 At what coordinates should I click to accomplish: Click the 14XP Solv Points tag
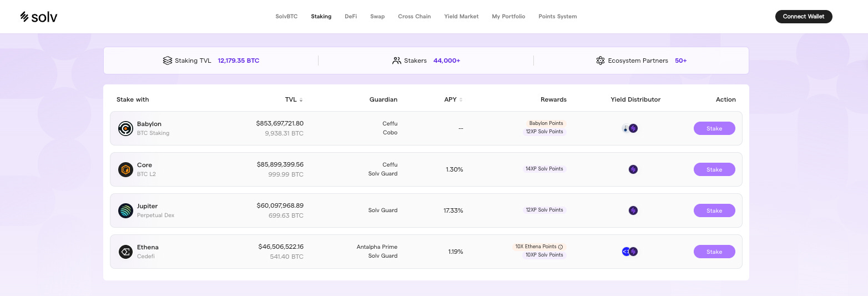pyautogui.click(x=544, y=169)
